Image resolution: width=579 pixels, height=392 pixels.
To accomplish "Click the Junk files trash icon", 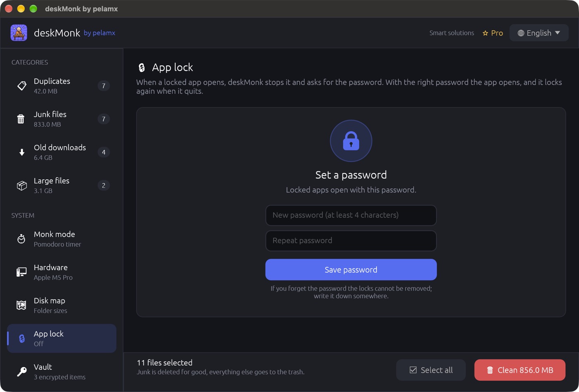I will coord(21,119).
